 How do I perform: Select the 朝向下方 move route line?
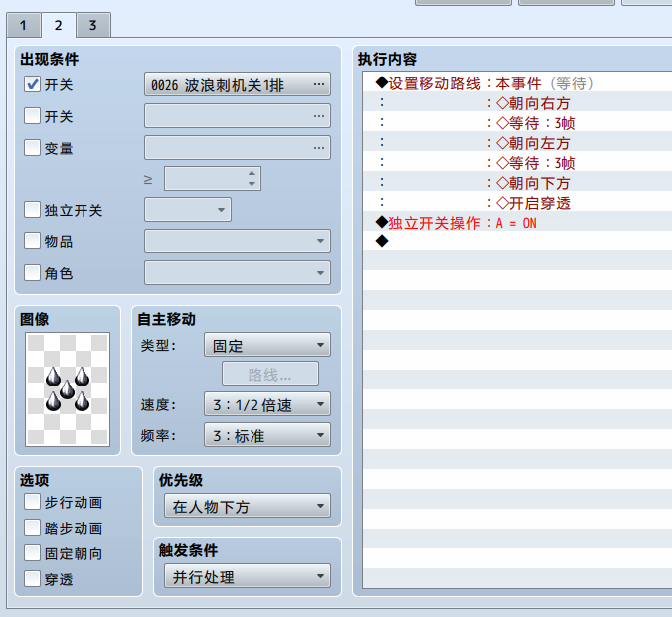click(517, 183)
